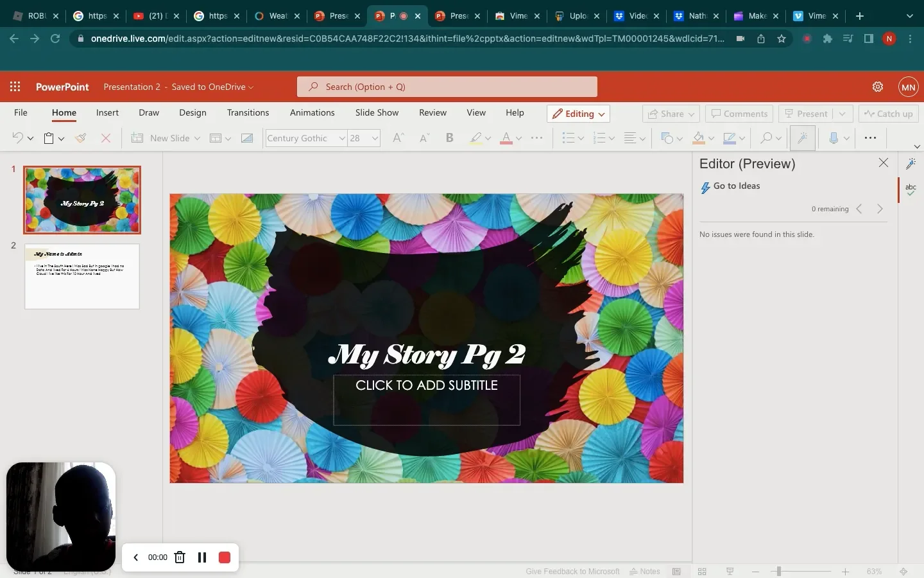The height and width of the screenshot is (578, 924).
Task: Select slide 2 thumbnail
Action: 82,276
